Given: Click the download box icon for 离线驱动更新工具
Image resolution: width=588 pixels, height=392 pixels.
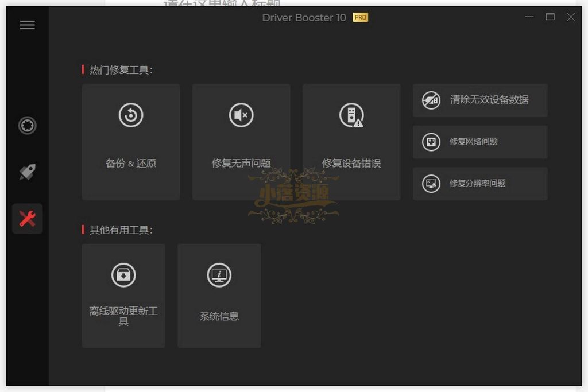Looking at the screenshot, I should pos(123,275).
